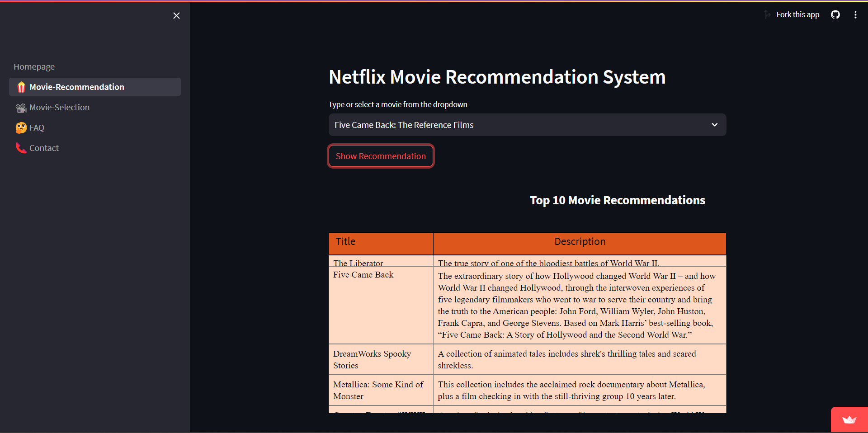This screenshot has width=868, height=433.
Task: Click the Streamlit crown badge
Action: click(849, 420)
